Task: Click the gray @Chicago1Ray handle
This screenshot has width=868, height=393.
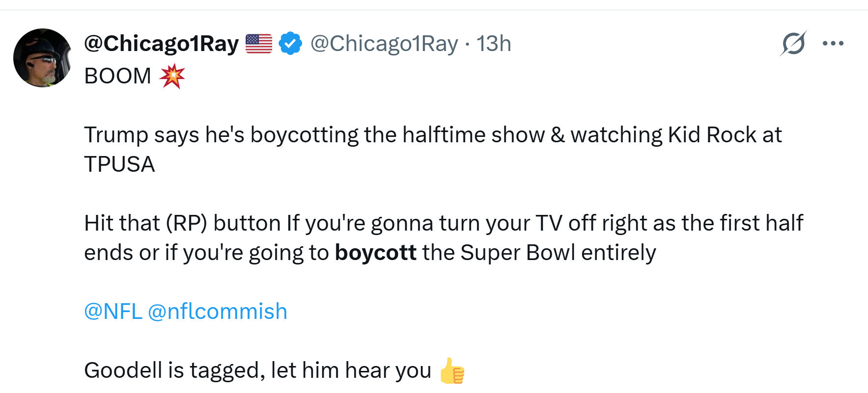Action: [384, 44]
